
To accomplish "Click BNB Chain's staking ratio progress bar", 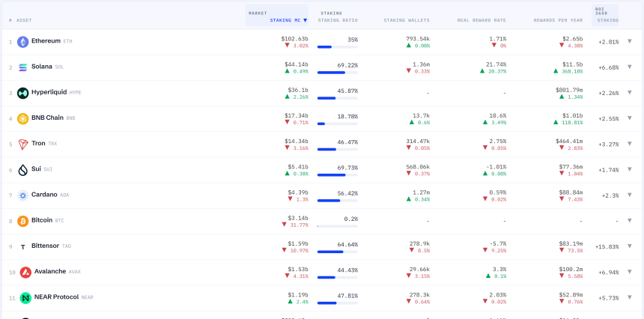I will 337,124.
